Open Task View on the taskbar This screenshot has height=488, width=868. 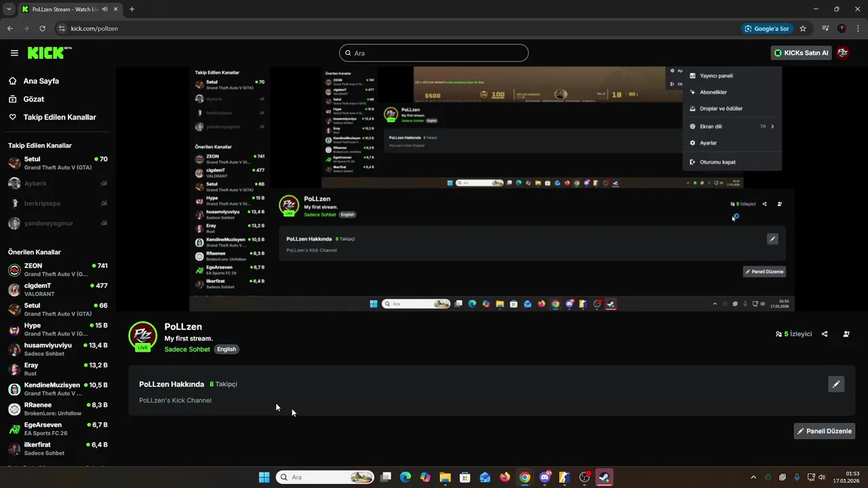pyautogui.click(x=386, y=477)
